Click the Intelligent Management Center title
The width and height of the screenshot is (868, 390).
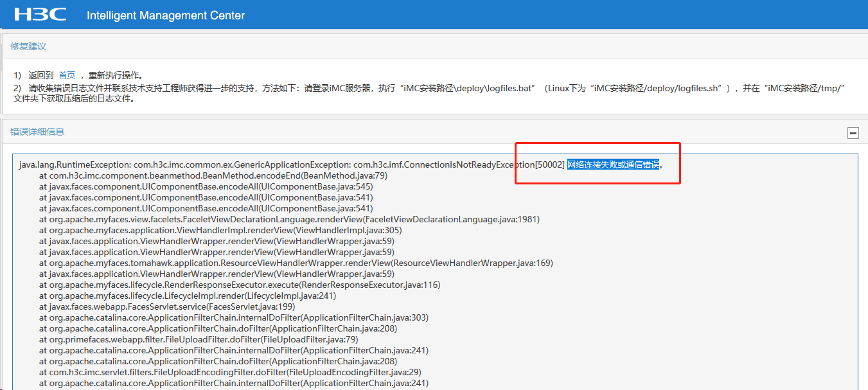click(x=166, y=15)
